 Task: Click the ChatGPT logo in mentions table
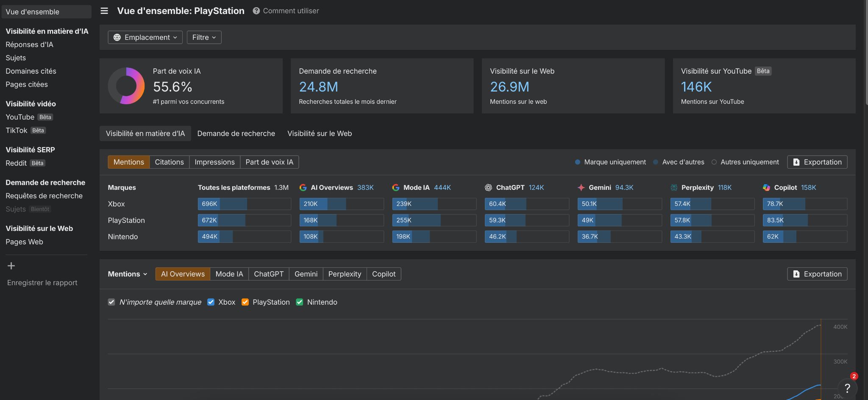point(488,187)
